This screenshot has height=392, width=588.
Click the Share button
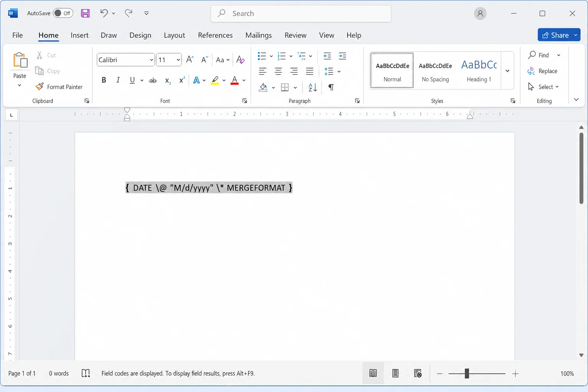(559, 35)
